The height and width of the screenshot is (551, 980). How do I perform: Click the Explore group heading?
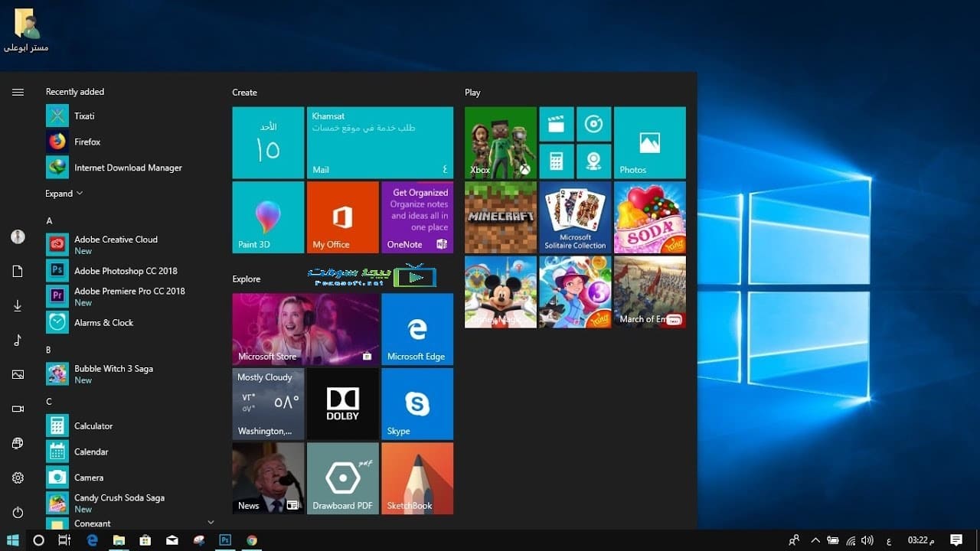point(247,279)
